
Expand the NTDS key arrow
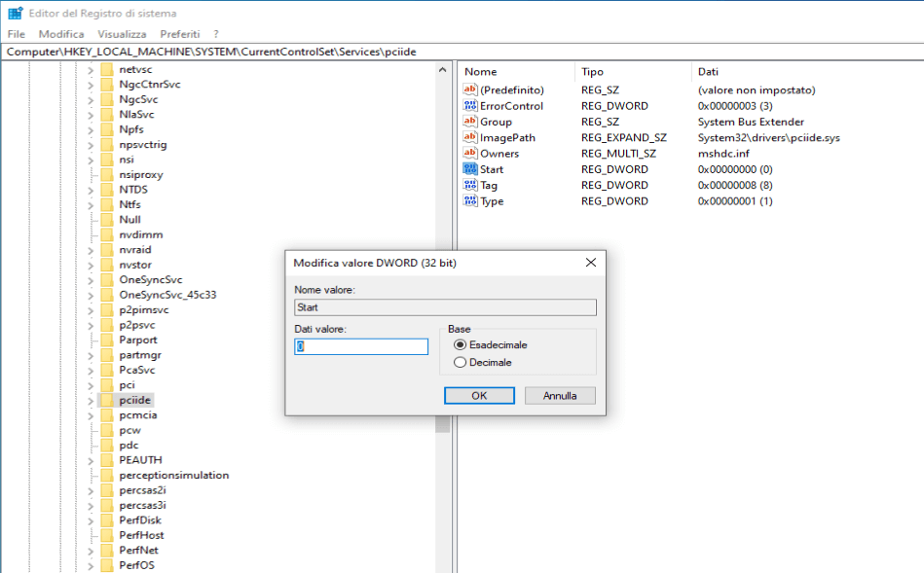91,190
